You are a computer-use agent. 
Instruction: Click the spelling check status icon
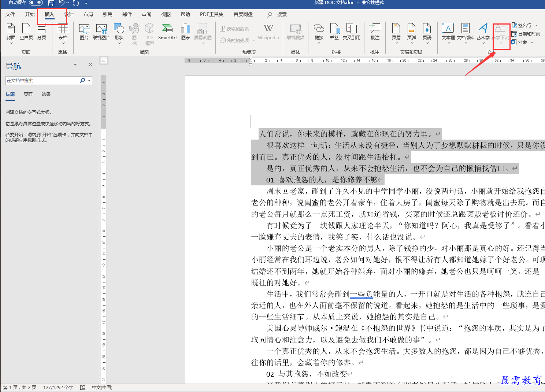(82, 387)
